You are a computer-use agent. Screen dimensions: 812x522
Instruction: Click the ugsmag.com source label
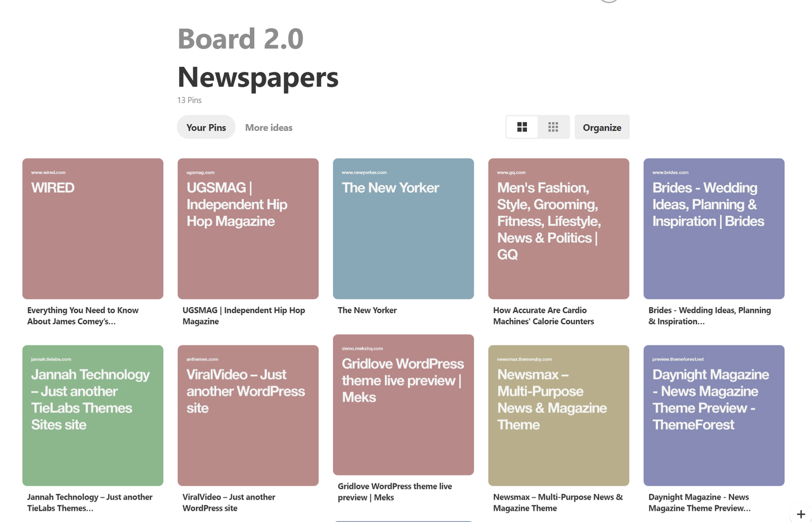click(200, 172)
